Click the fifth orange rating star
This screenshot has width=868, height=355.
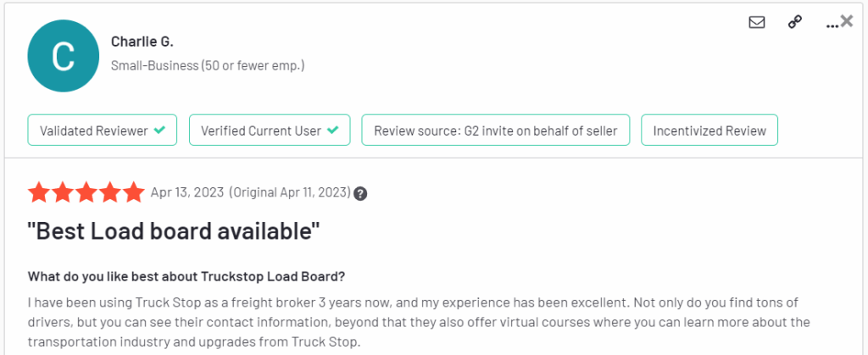click(x=133, y=192)
